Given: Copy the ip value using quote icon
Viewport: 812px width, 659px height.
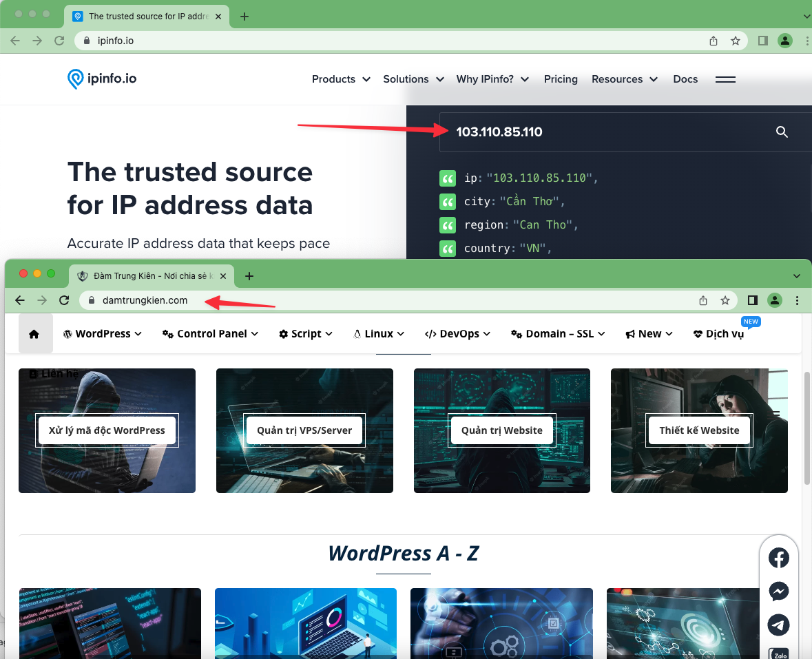Looking at the screenshot, I should (x=448, y=178).
